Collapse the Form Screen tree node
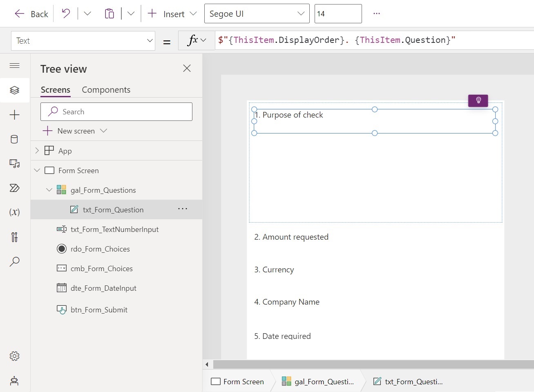 tap(37, 170)
